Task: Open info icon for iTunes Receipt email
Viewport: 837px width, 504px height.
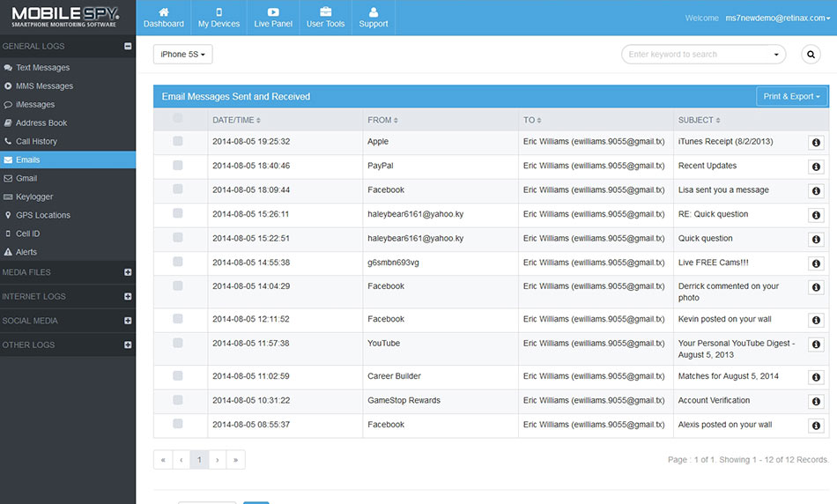Action: point(816,142)
